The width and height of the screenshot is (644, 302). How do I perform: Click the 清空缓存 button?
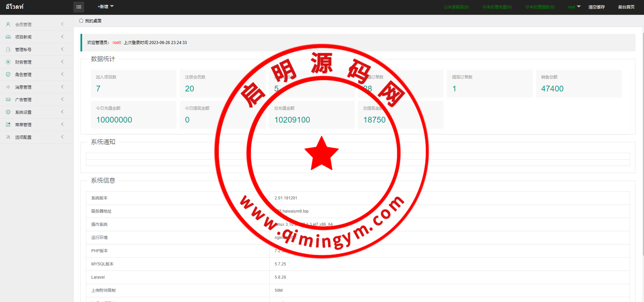596,7
